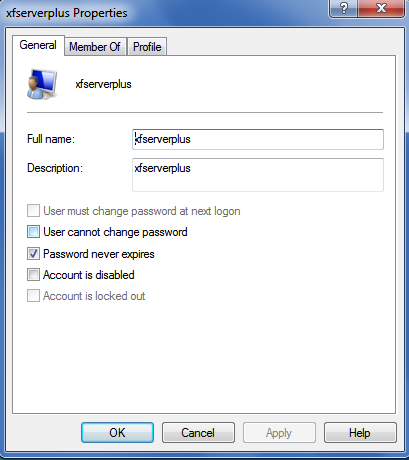
Task: Click the Apply button
Action: 279,433
